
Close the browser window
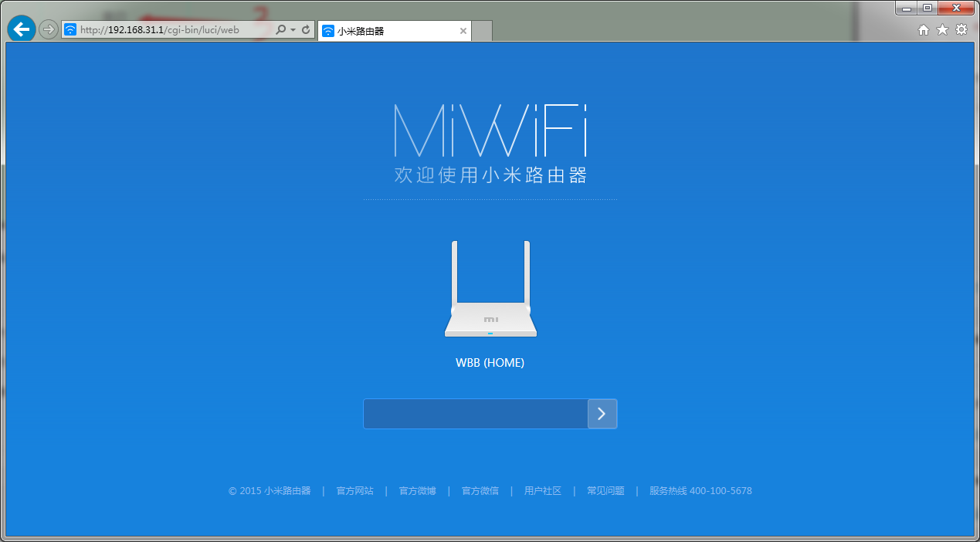pyautogui.click(x=956, y=8)
